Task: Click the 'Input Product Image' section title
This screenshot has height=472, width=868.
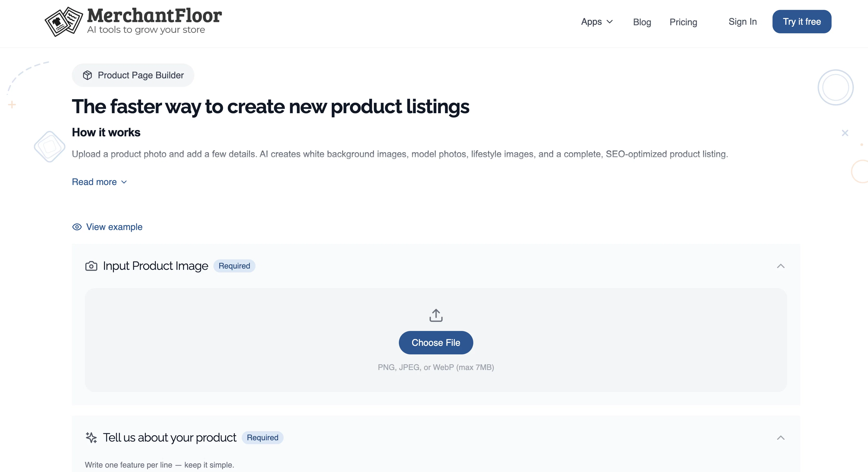Action: [x=155, y=266]
